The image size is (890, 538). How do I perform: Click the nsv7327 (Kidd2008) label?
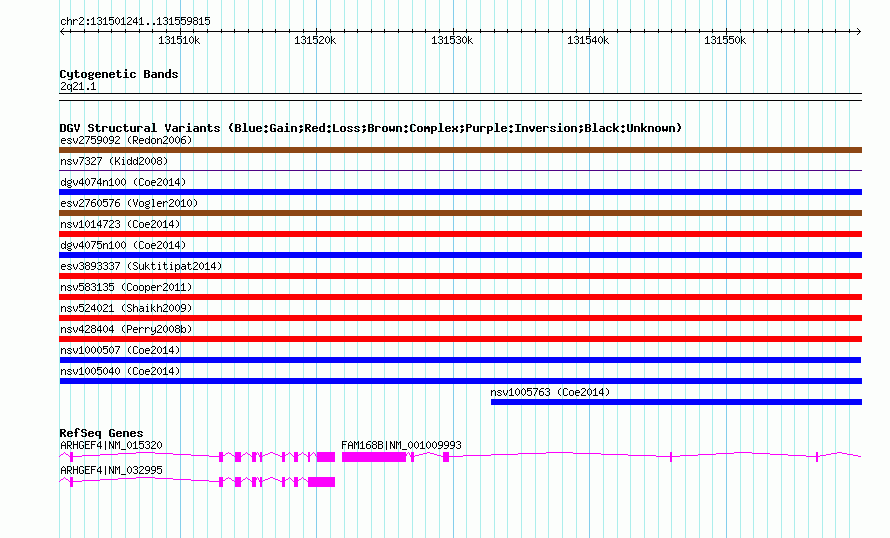click(114, 161)
